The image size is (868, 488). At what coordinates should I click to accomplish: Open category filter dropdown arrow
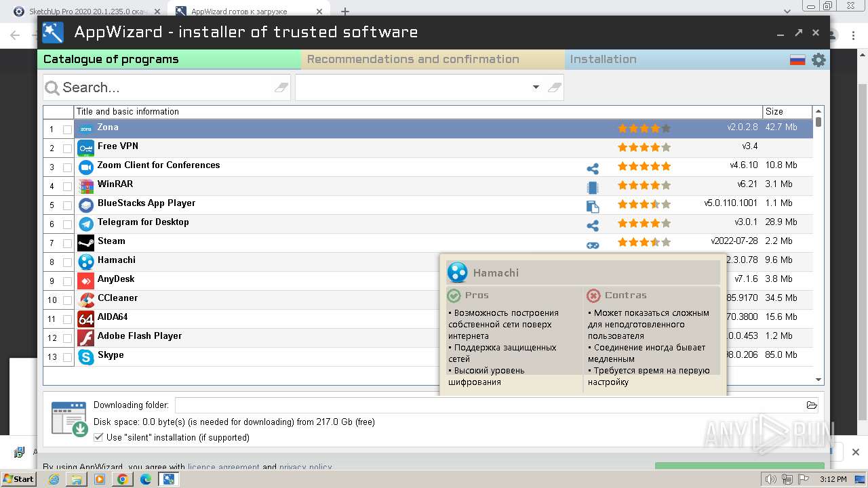536,87
